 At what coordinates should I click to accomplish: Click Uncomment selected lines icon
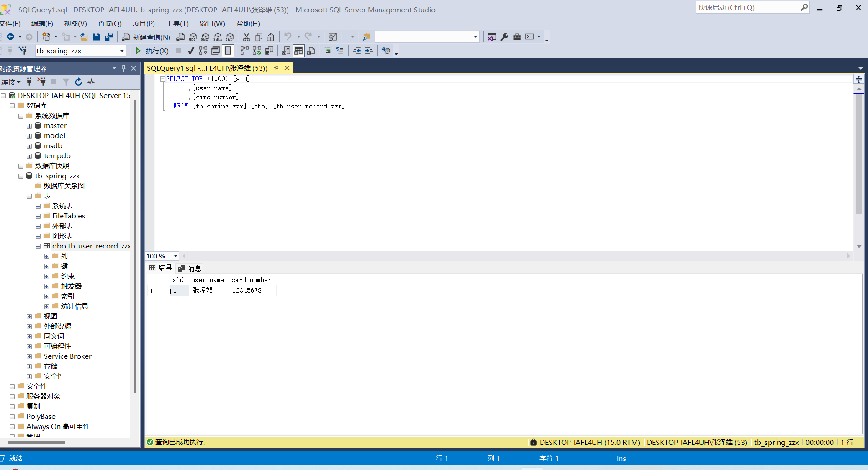click(x=339, y=51)
